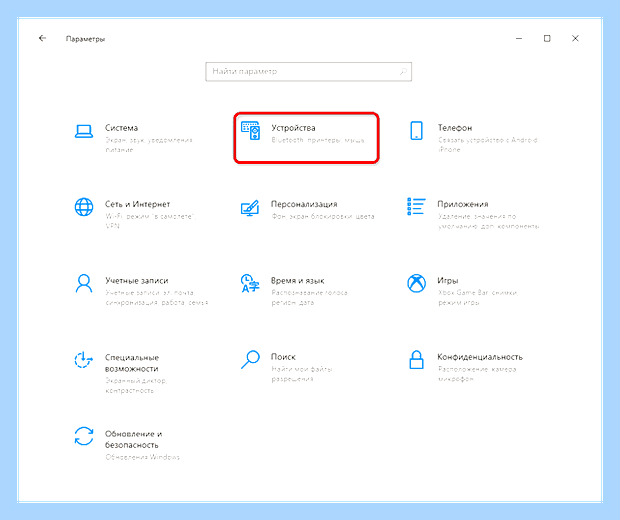Click the Параметры window title
The width and height of the screenshot is (620, 520).
point(85,39)
